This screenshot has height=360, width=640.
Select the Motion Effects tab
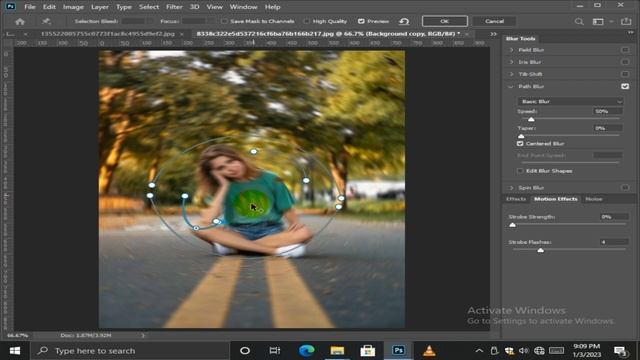coord(556,199)
